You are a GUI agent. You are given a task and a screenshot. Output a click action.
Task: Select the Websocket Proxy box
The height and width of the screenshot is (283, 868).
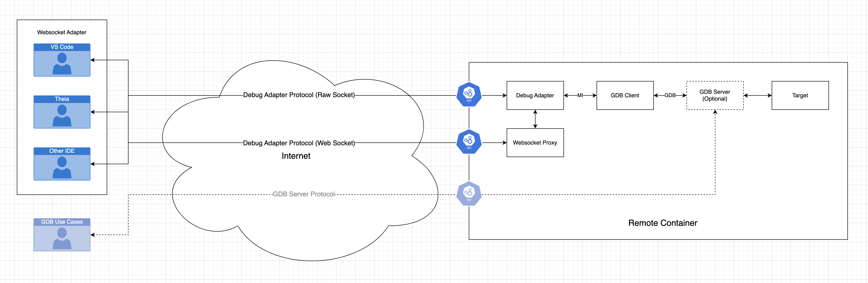click(x=535, y=143)
